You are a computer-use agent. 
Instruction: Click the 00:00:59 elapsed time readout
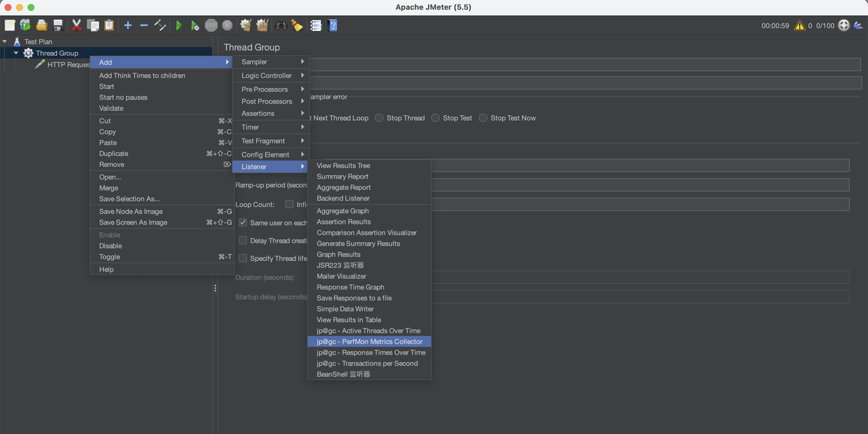(775, 26)
